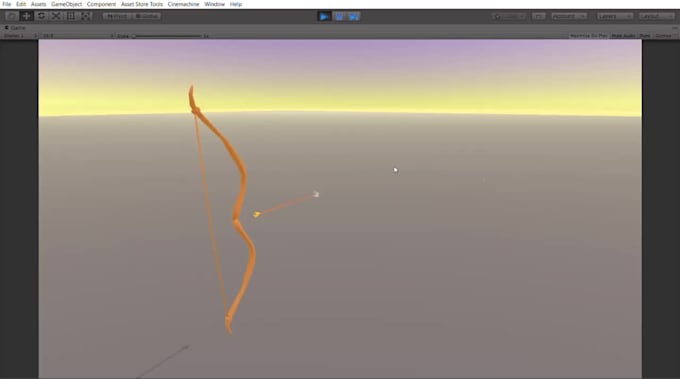Select the Rect transform tool

(71, 16)
